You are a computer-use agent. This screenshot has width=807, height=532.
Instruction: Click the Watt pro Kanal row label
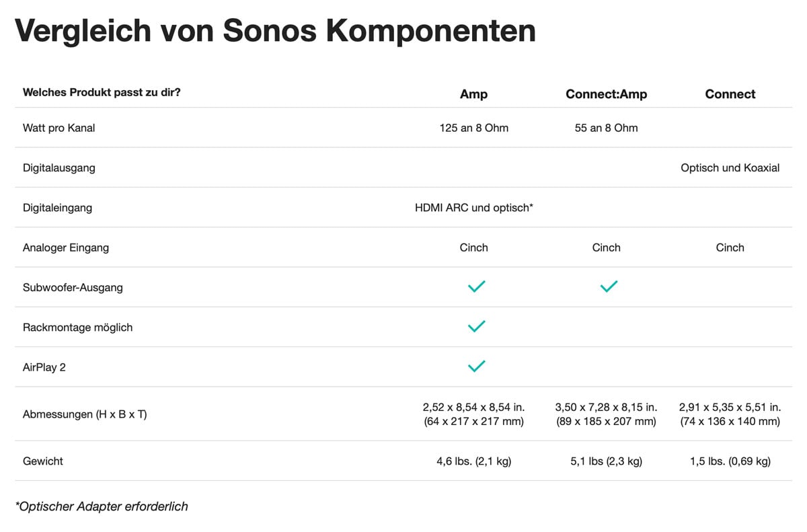coord(59,128)
